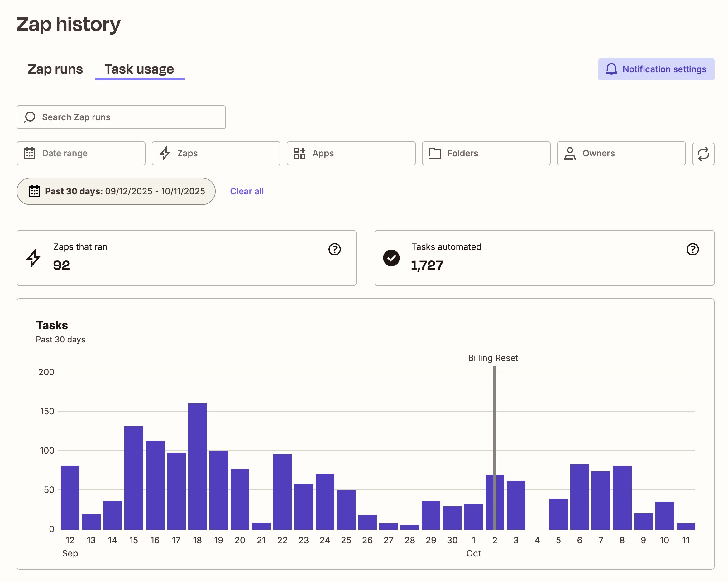Image resolution: width=728 pixels, height=582 pixels.
Task: Expand the Owners filter dropdown
Action: (x=621, y=154)
